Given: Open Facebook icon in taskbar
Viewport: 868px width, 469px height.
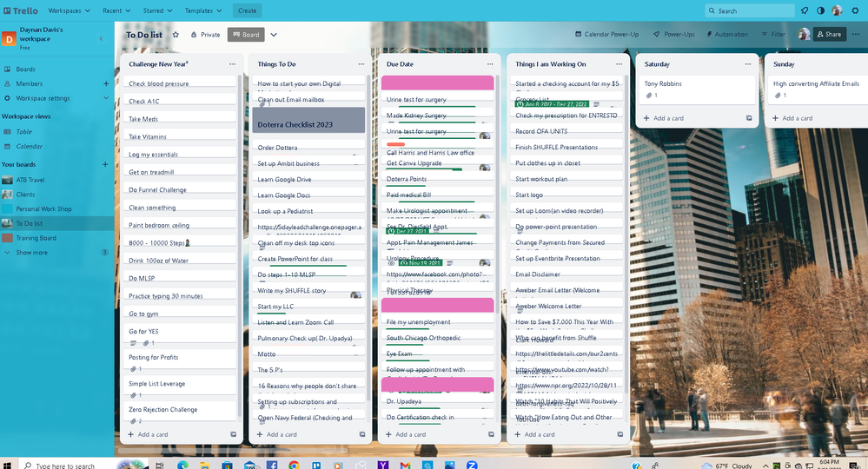Looking at the screenshot, I should pyautogui.click(x=272, y=466).
